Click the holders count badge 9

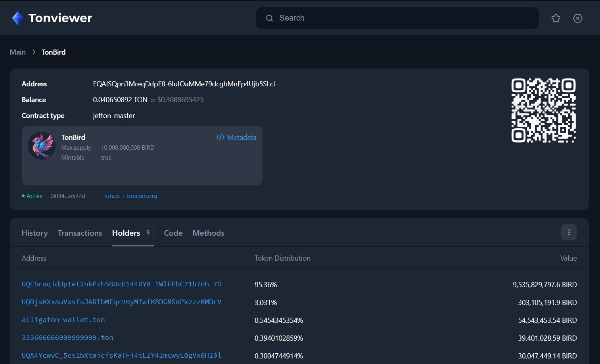coord(148,233)
